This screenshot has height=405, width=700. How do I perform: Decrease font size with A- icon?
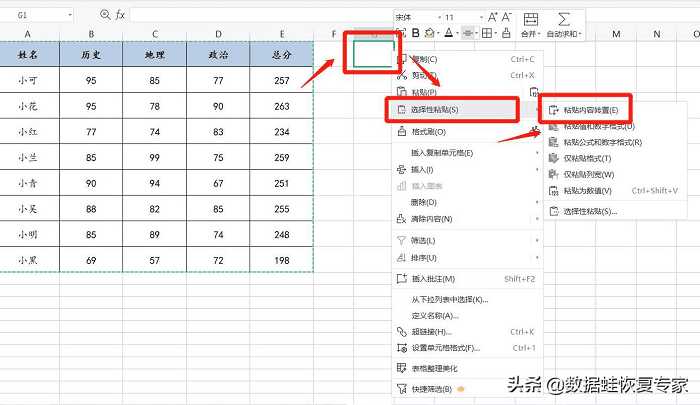(506, 17)
